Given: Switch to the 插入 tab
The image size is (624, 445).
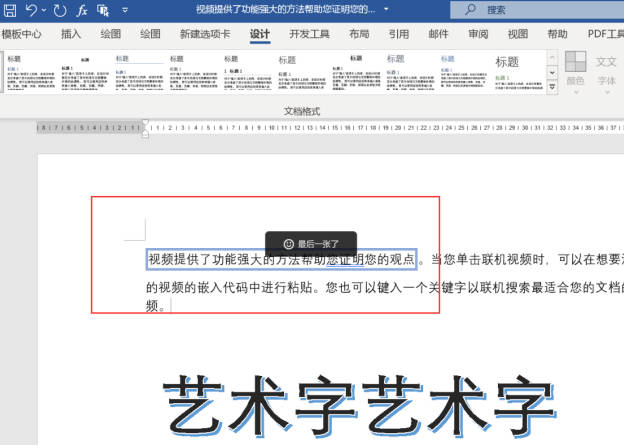Looking at the screenshot, I should click(71, 34).
